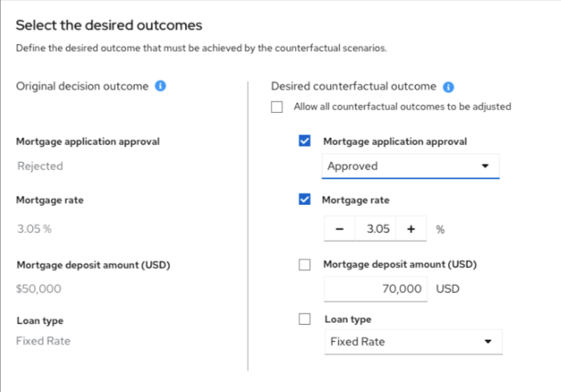Click the Mortgage rate checkbox label
Viewport: 561px width, 392px height.
coord(356,200)
